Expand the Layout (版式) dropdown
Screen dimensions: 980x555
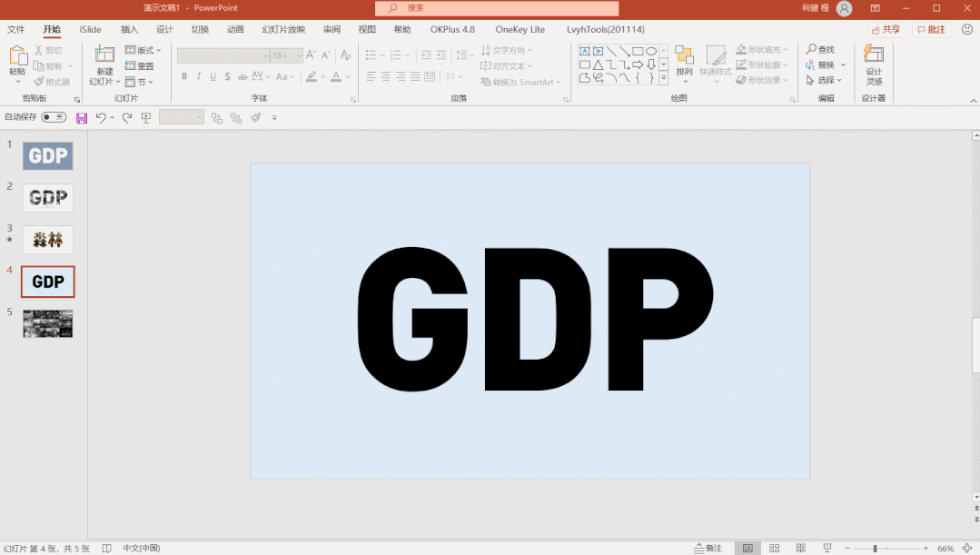[x=143, y=50]
